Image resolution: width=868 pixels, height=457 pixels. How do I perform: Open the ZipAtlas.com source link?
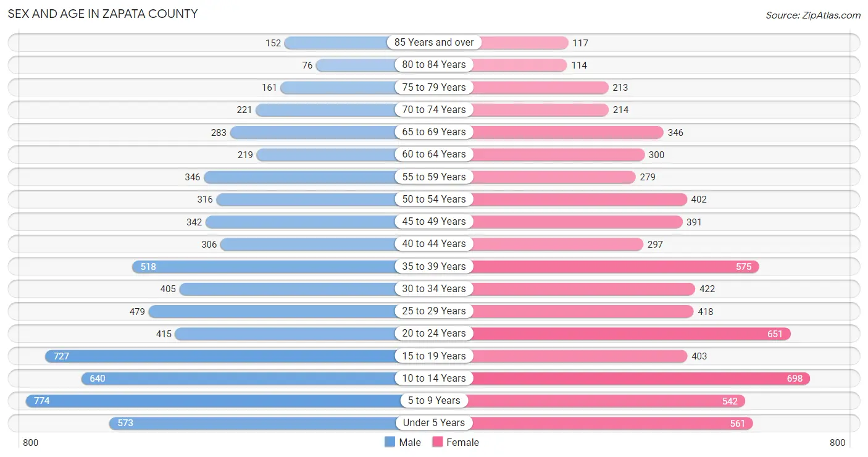[x=813, y=15]
